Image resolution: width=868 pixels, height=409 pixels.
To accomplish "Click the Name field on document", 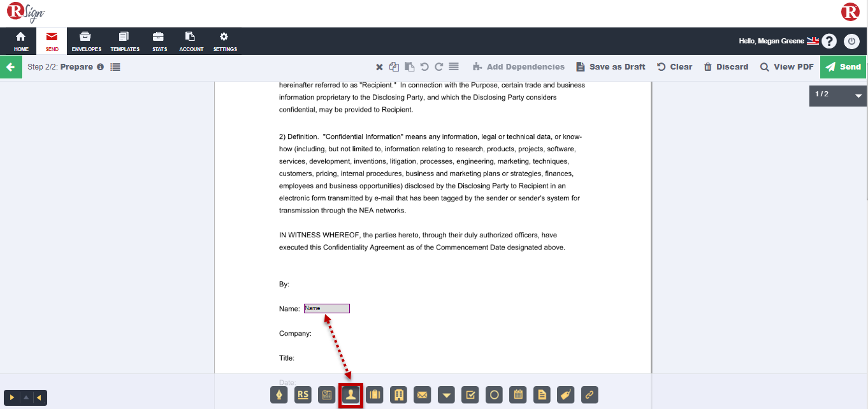I will click(327, 309).
